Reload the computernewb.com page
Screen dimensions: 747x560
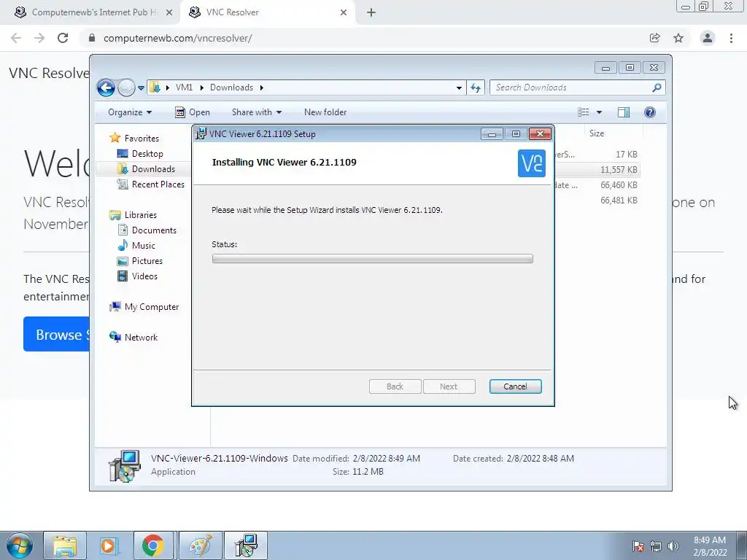pyautogui.click(x=63, y=38)
